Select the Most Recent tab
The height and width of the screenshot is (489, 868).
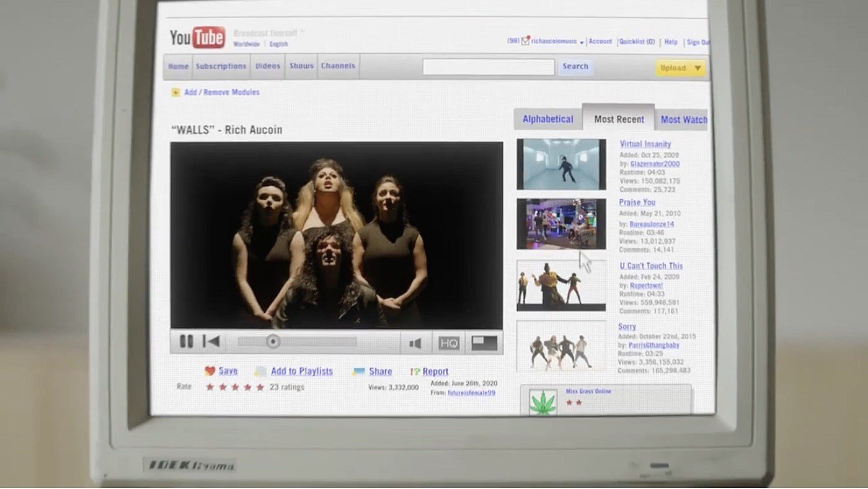pos(619,118)
